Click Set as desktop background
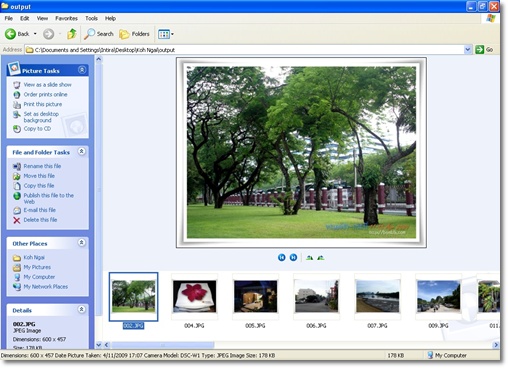The width and height of the screenshot is (508, 368). (x=41, y=117)
